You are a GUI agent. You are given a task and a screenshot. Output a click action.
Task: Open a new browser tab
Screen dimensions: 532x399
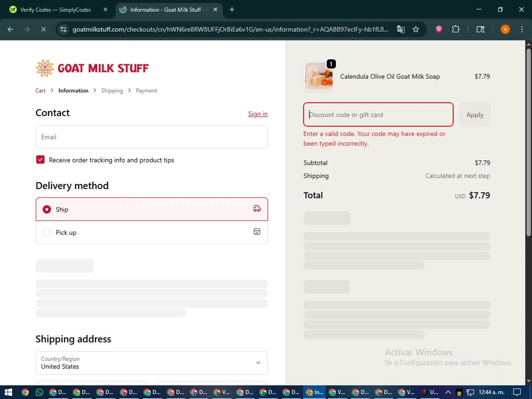(x=232, y=10)
